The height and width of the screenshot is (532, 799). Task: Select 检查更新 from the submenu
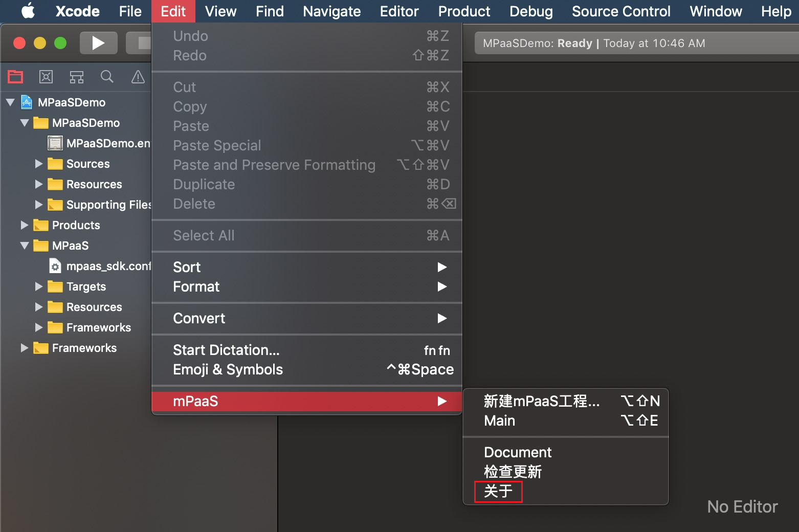(x=512, y=471)
